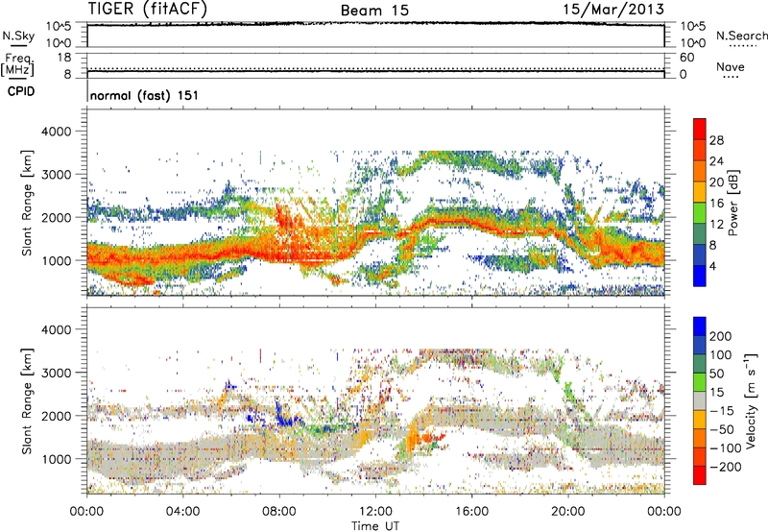Click the Beam 15 label
The image size is (768, 532).
(374, 11)
